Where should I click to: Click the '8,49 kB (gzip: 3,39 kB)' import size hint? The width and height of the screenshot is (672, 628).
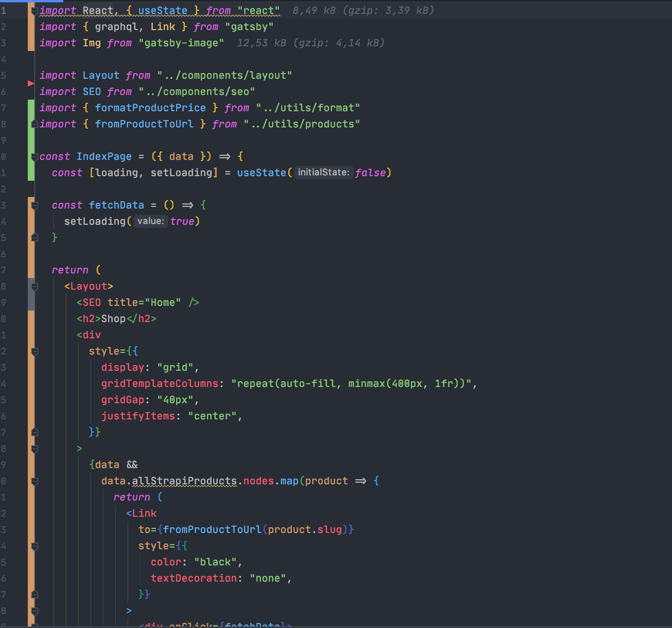click(363, 10)
